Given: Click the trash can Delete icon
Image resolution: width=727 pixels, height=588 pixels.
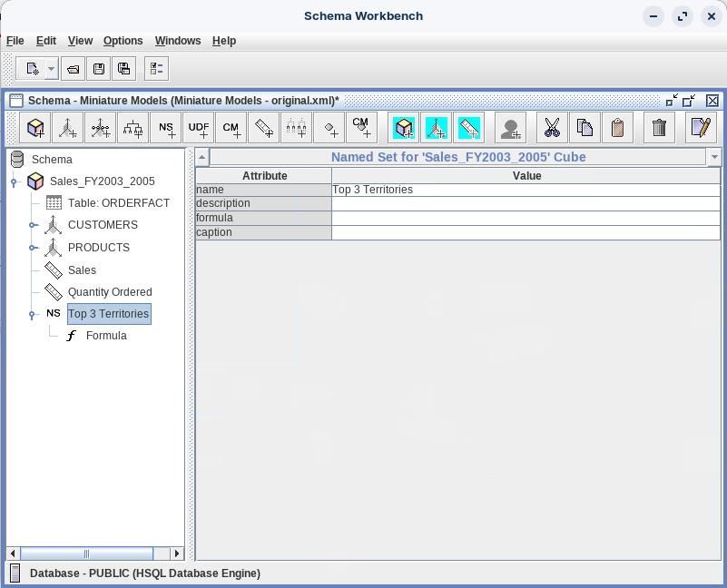Looking at the screenshot, I should (x=660, y=128).
